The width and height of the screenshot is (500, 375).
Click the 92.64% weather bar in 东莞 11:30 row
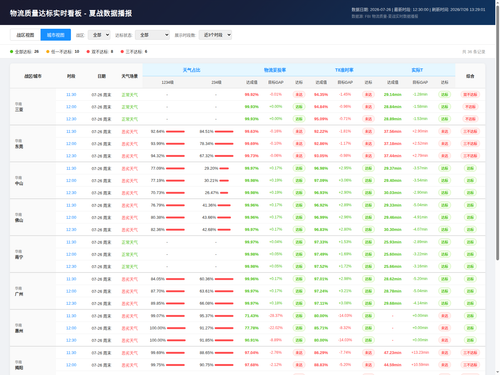click(175, 132)
